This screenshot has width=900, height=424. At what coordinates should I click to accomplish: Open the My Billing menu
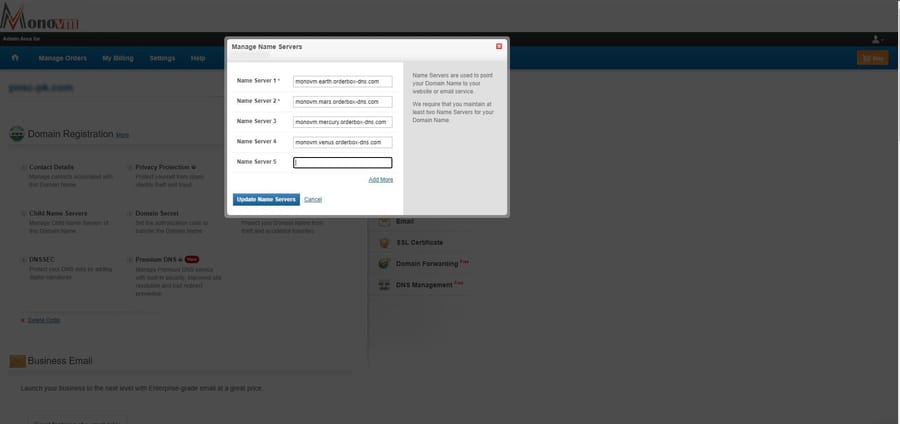click(118, 59)
